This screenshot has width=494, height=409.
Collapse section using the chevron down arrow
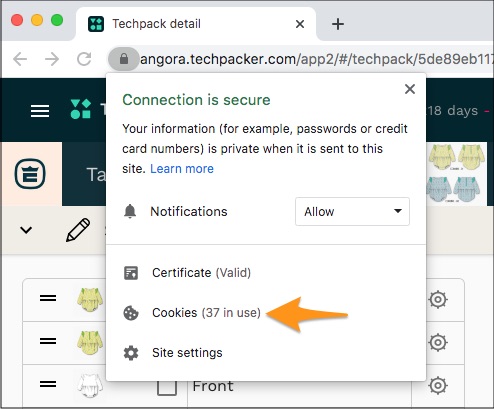coord(26,230)
